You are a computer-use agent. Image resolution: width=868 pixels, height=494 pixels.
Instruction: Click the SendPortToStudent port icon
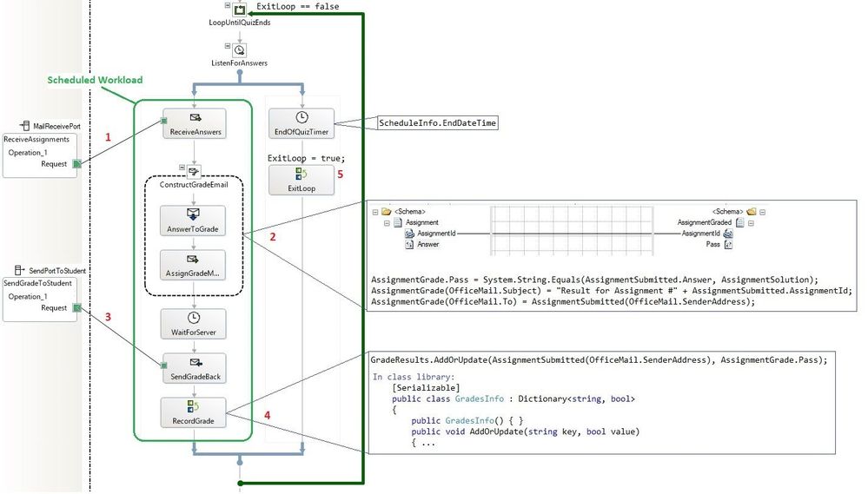19,270
